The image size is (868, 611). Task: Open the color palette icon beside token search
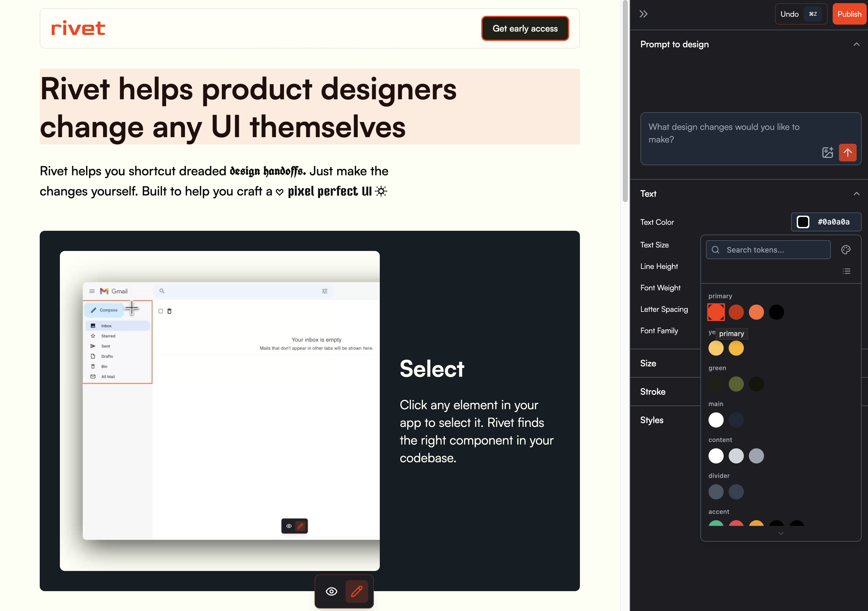coord(846,250)
